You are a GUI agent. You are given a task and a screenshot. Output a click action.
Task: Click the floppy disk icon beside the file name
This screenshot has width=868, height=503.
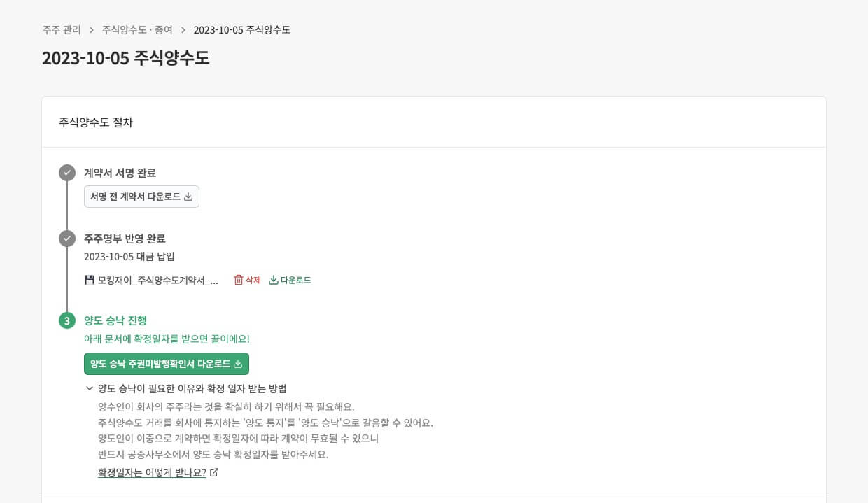pos(90,280)
